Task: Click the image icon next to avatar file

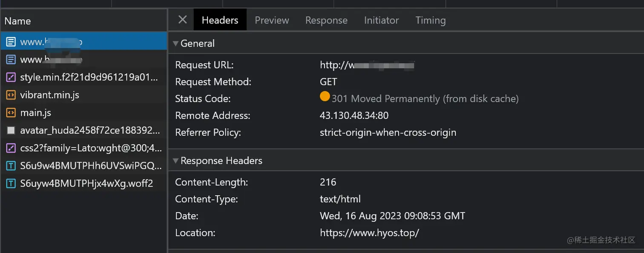Action: 11,131
